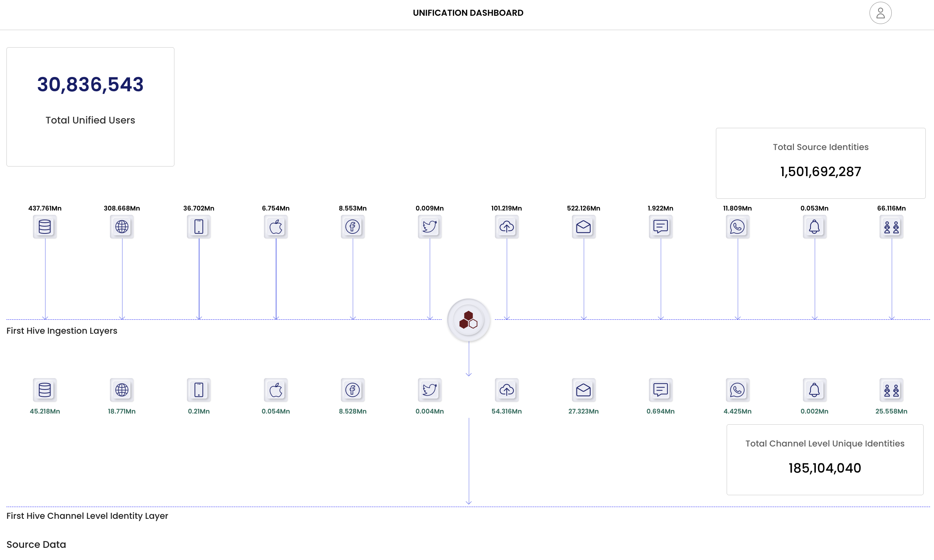Select the WhatsApp icon showing 11.809Mn
This screenshot has height=560, width=934.
pyautogui.click(x=737, y=227)
